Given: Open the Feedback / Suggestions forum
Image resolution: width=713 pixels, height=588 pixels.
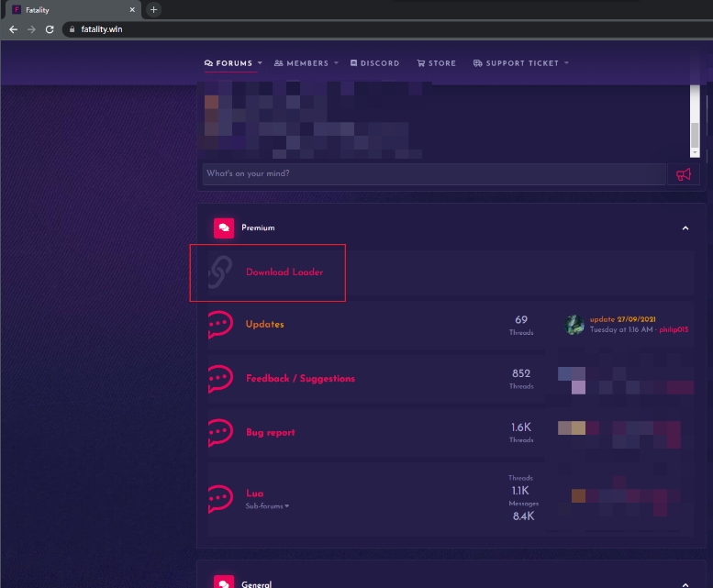Looking at the screenshot, I should tap(300, 379).
